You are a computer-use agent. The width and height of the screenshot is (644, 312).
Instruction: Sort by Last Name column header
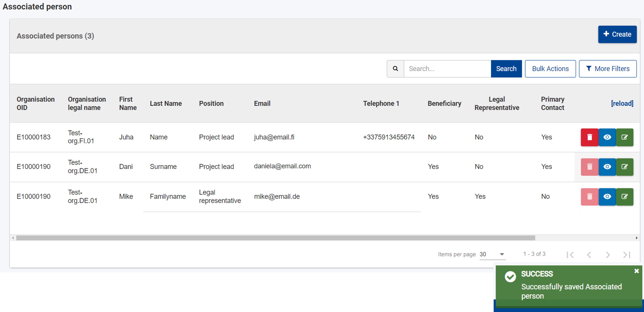pos(166,103)
